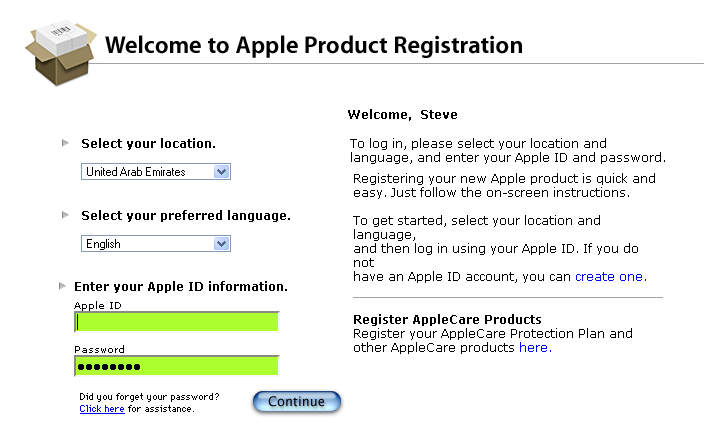Click the arrow beside 'Select your preferred language.'
Image resolution: width=722 pixels, height=446 pixels.
click(65, 215)
